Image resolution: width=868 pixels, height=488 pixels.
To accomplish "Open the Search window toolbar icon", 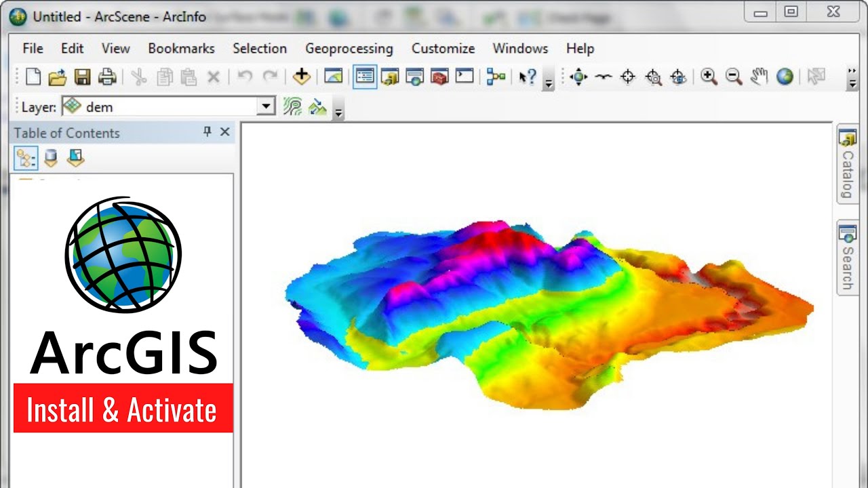I will (x=414, y=77).
